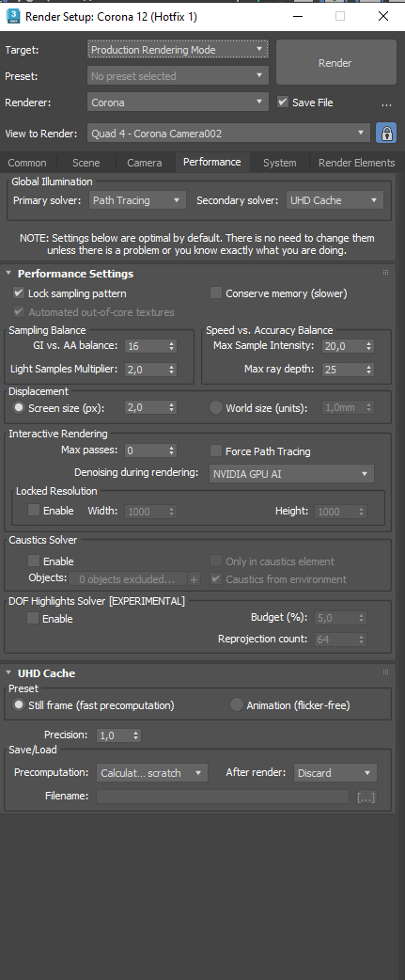Image resolution: width=405 pixels, height=980 pixels.
Task: Click the plus icon next to excluded objects
Action: pos(195,578)
